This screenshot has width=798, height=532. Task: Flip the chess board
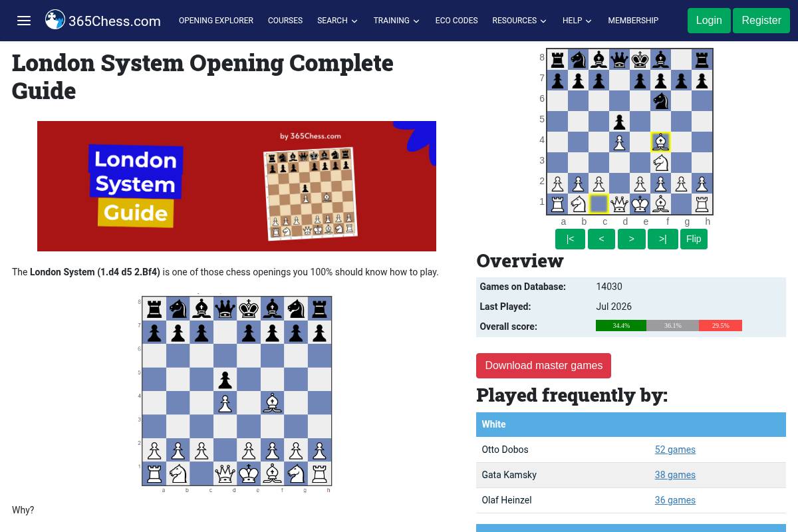click(x=694, y=239)
